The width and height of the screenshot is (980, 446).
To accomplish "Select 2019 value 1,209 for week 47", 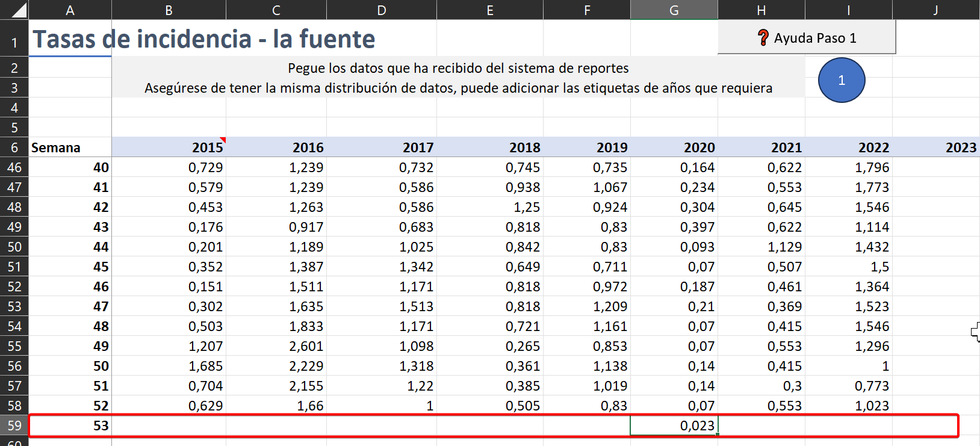I will tap(587, 306).
